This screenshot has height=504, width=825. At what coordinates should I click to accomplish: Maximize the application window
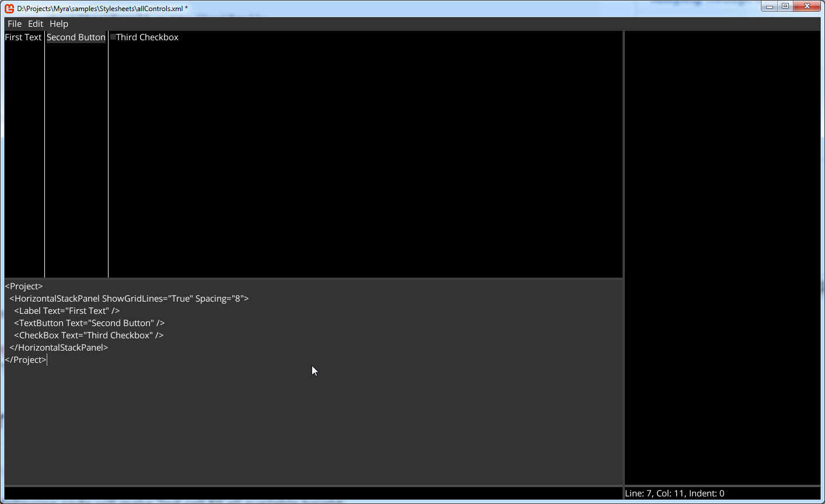point(785,6)
